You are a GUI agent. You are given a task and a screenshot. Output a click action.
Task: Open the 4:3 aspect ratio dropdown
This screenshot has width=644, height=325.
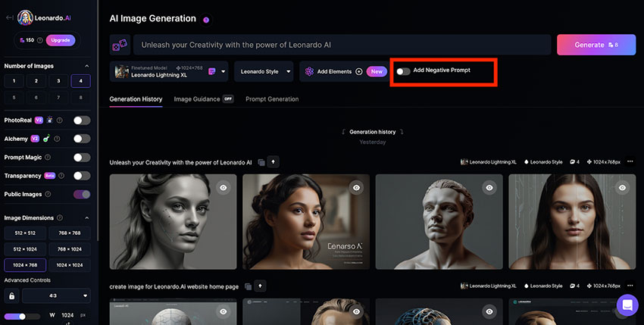click(x=58, y=295)
